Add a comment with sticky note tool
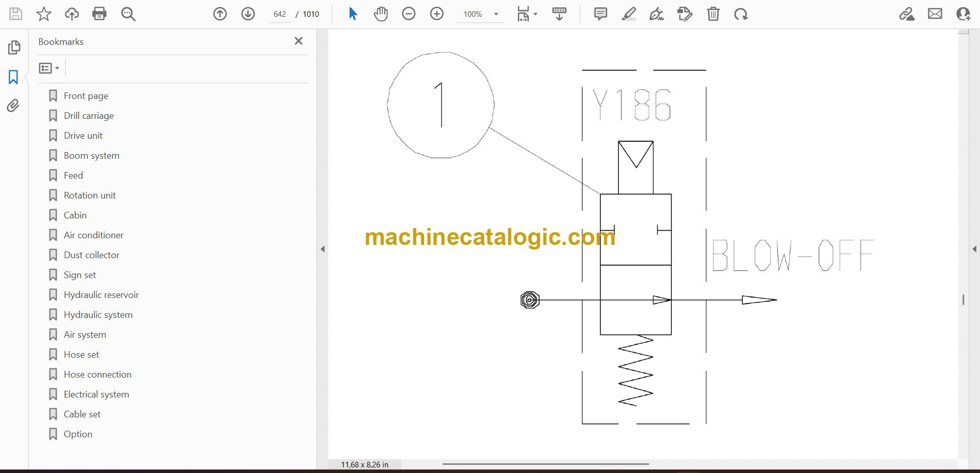The height and width of the screenshot is (473, 980). pos(601,14)
